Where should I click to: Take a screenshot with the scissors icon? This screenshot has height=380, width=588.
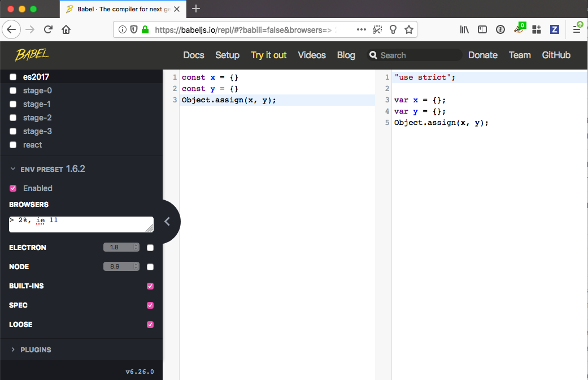(377, 29)
